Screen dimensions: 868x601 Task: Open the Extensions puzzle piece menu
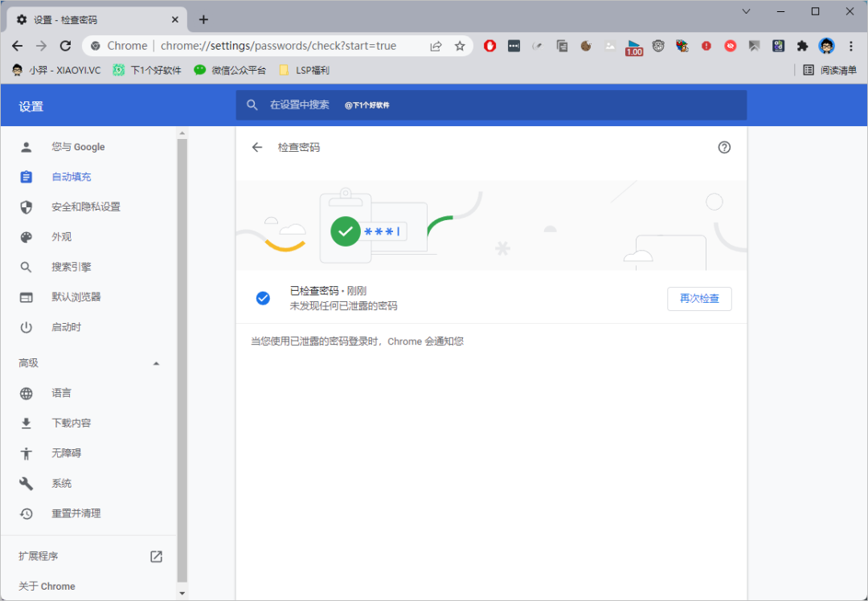click(x=802, y=46)
